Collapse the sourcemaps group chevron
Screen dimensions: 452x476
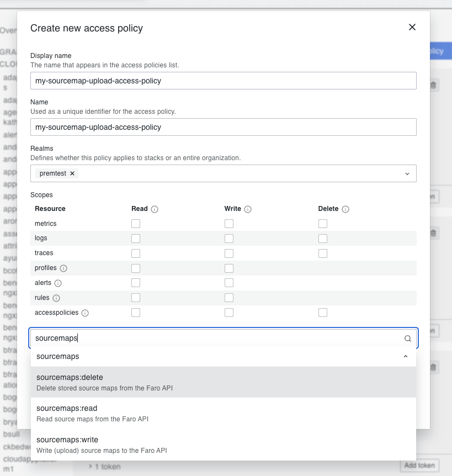pos(406,357)
